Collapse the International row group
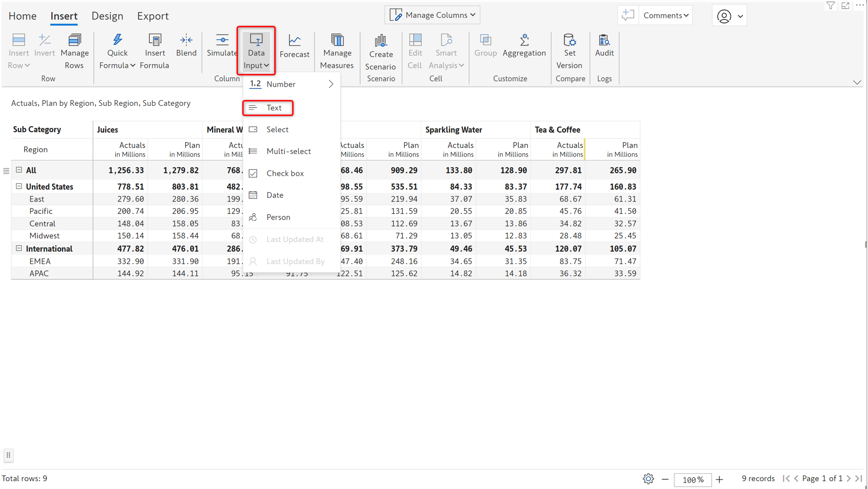 click(x=19, y=248)
